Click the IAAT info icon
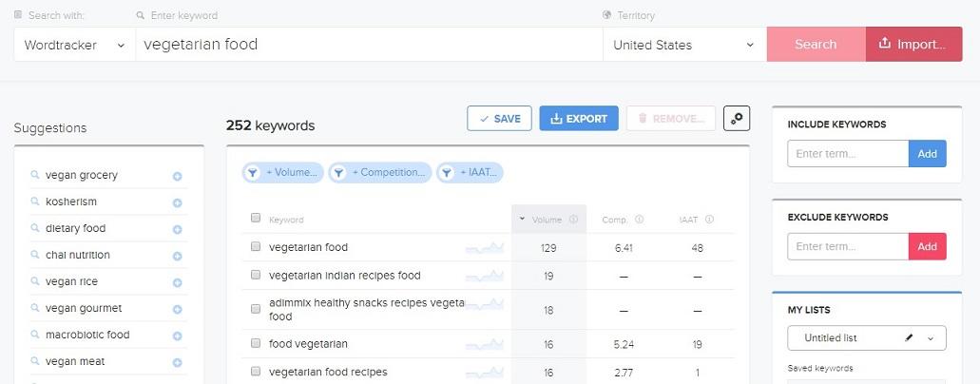The width and height of the screenshot is (980, 384). pos(709,220)
